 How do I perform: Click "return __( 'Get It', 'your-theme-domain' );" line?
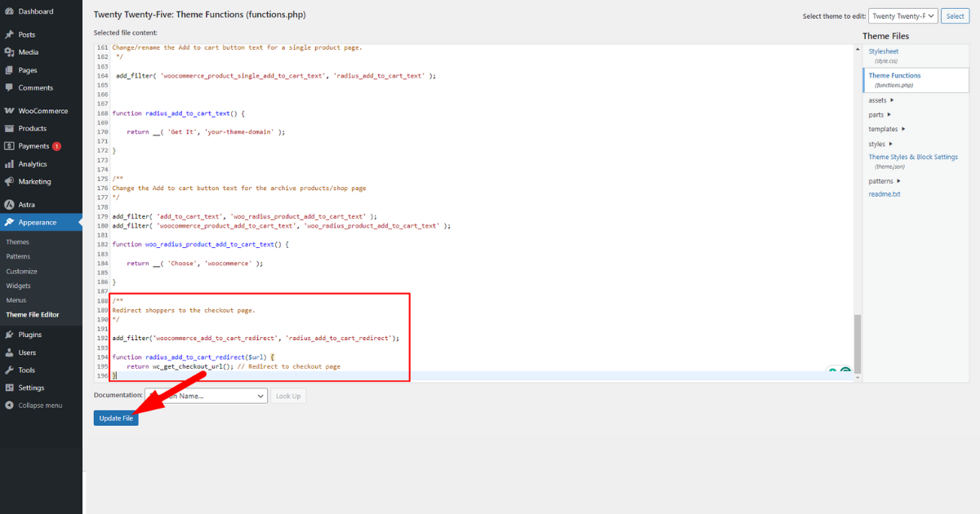pos(206,131)
